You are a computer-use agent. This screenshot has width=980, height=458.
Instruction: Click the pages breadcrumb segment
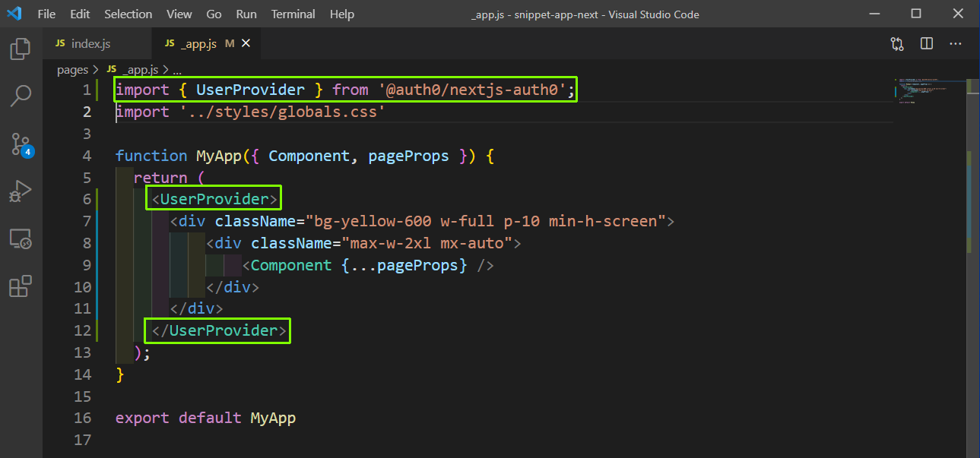[73, 70]
